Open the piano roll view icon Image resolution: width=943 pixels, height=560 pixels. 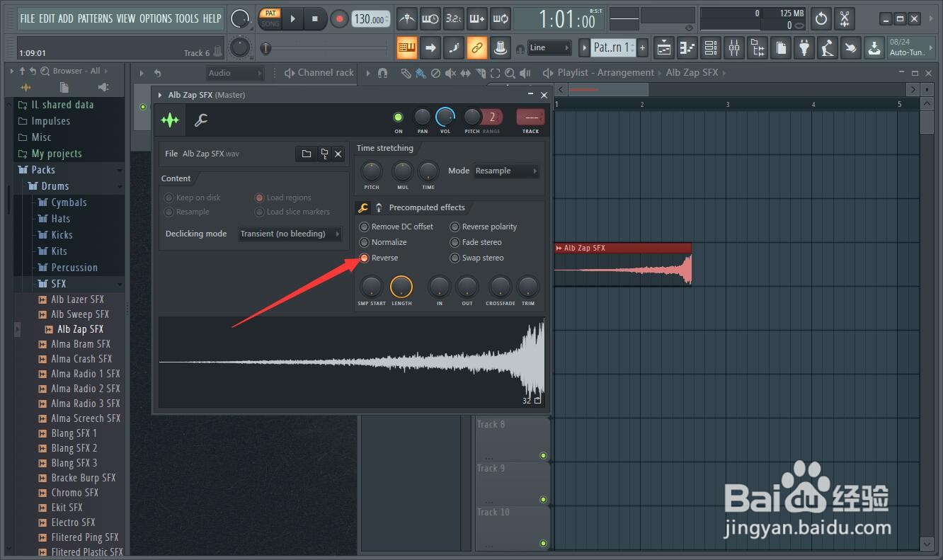(687, 48)
